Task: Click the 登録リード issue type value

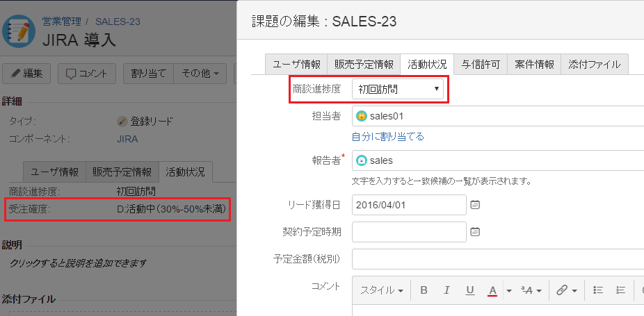Action: click(145, 122)
